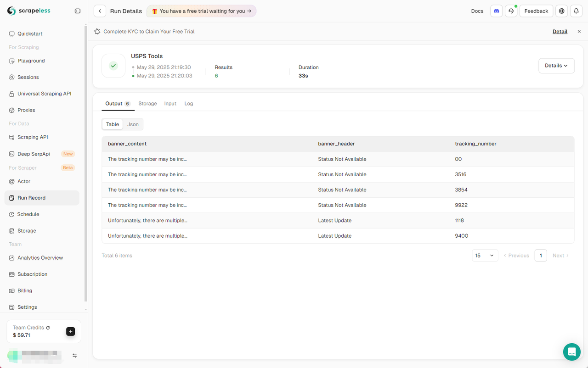Click the banner_content column header
The width and height of the screenshot is (588, 368).
pyautogui.click(x=127, y=144)
